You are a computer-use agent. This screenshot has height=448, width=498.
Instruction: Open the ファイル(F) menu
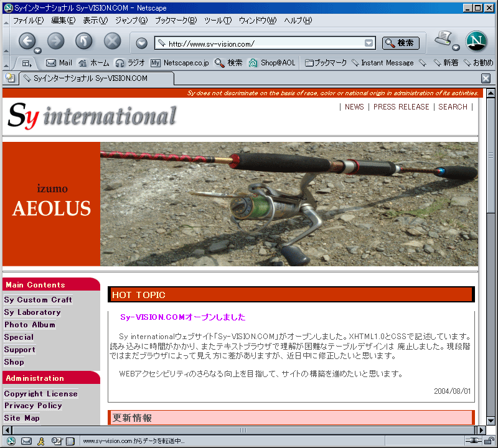pos(28,21)
